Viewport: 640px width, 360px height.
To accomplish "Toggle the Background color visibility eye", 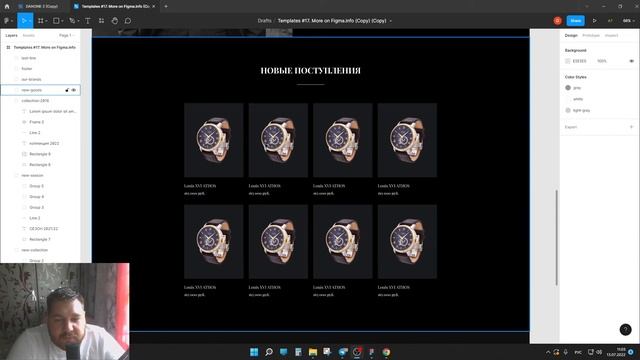I will (x=631, y=61).
